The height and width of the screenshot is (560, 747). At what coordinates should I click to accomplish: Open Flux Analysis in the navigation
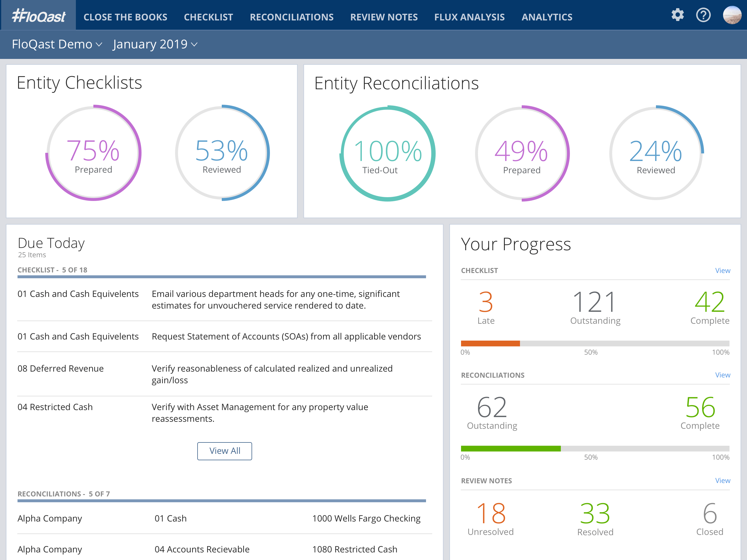tap(470, 17)
